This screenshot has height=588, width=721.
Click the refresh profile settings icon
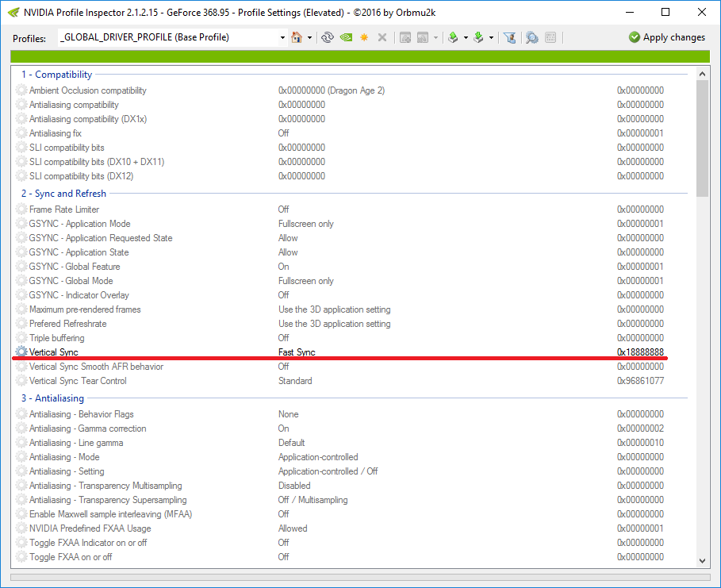pyautogui.click(x=328, y=37)
